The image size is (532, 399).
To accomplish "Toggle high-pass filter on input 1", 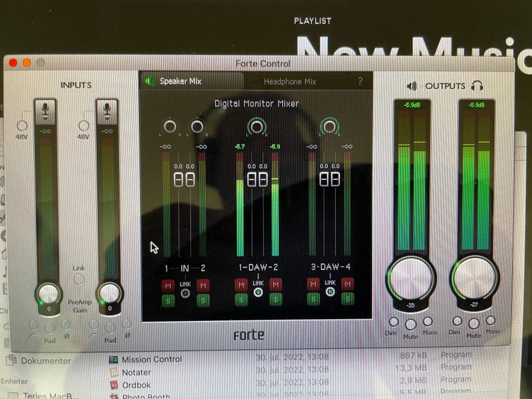I will tap(33, 325).
